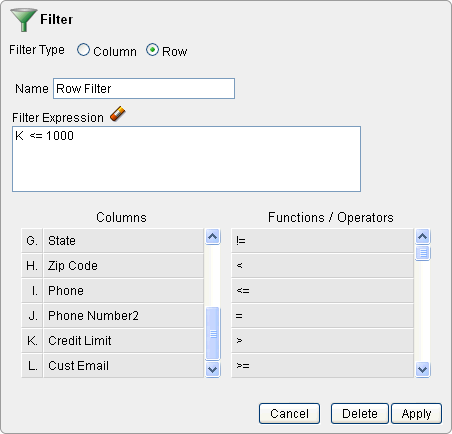
Task: Click the Columns list scroll up arrow
Action: [213, 237]
